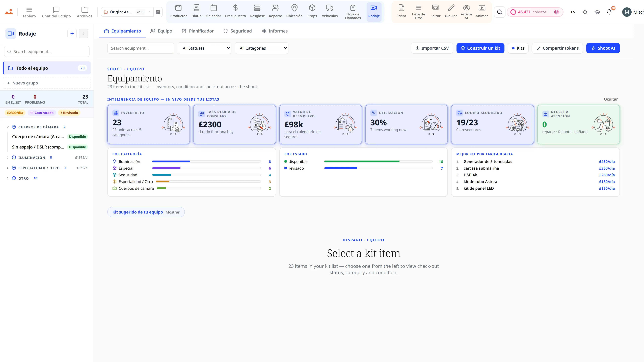Screen dimensions: 644x362
Task: Add new item with plus icon beside Rodaje
Action: click(x=72, y=34)
